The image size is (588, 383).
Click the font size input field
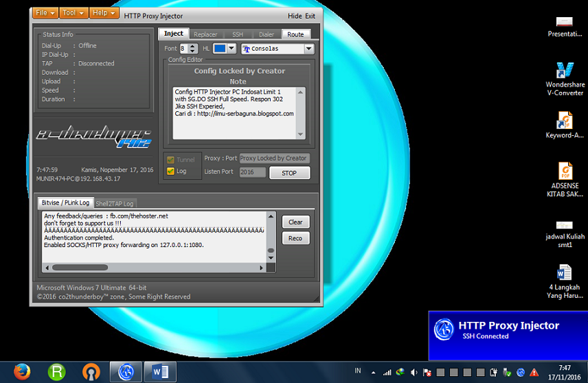184,49
